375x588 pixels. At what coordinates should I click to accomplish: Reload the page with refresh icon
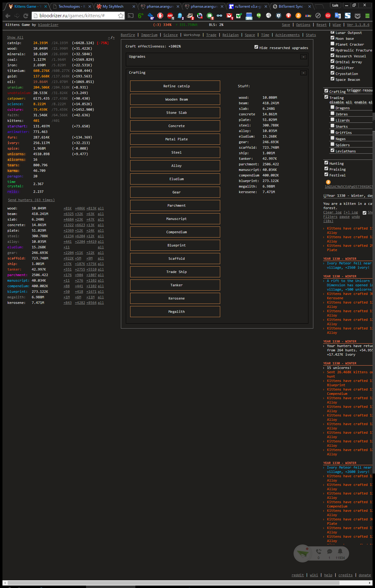click(26, 16)
